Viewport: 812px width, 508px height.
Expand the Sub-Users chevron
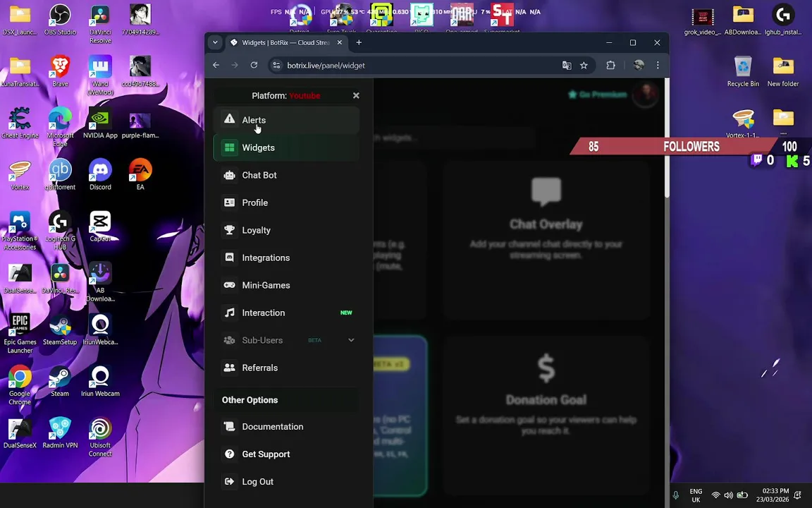pos(351,340)
